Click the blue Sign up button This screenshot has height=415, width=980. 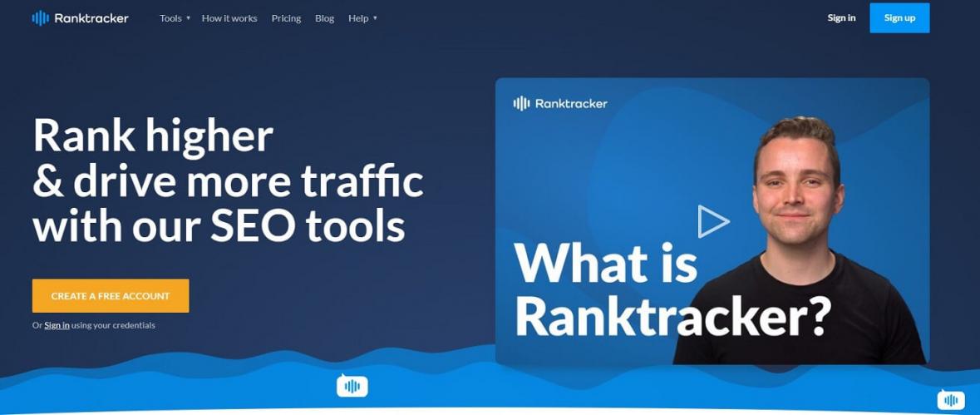tap(899, 17)
